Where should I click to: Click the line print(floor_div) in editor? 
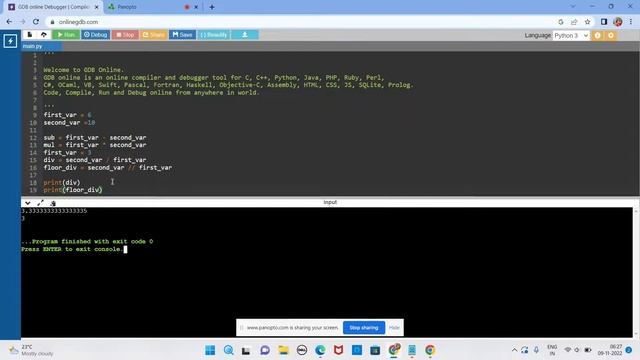point(73,190)
